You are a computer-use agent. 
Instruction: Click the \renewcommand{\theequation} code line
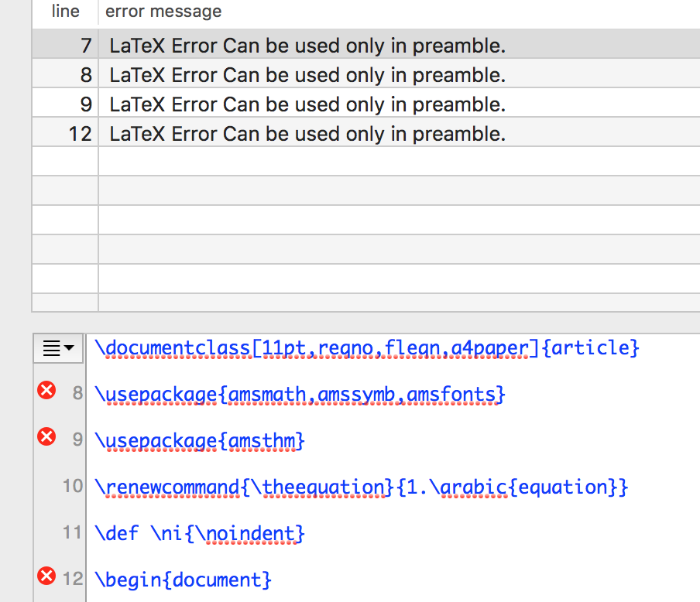(361, 487)
